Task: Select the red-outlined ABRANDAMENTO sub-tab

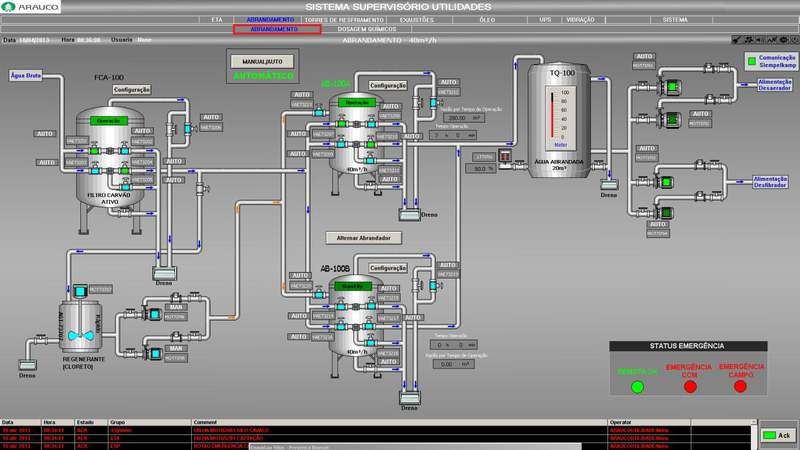Action: pyautogui.click(x=277, y=29)
